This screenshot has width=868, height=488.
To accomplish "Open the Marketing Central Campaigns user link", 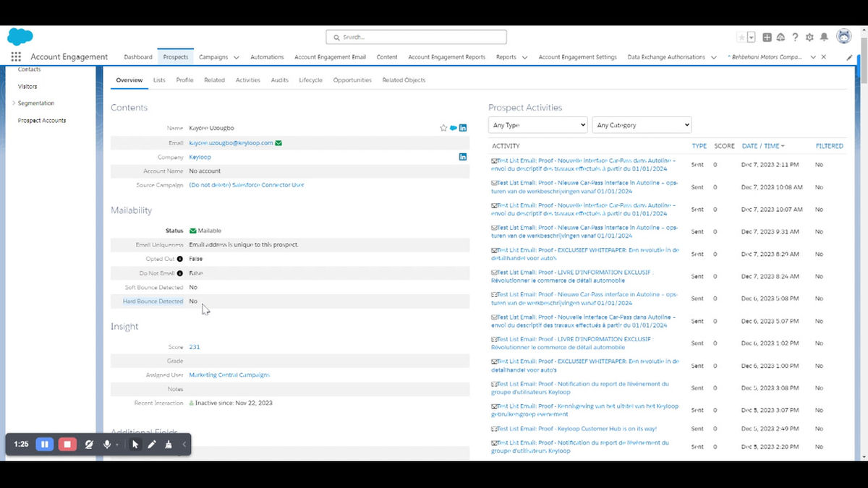I will pos(229,375).
